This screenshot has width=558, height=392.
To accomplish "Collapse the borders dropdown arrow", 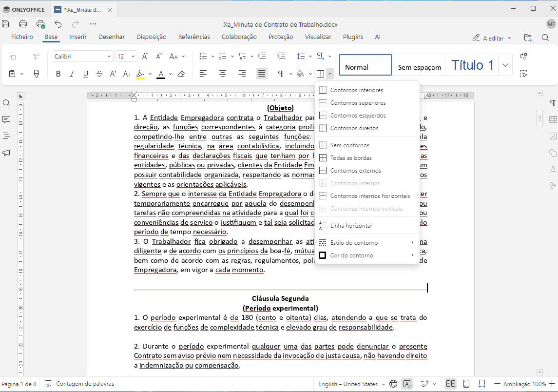I will 330,74.
